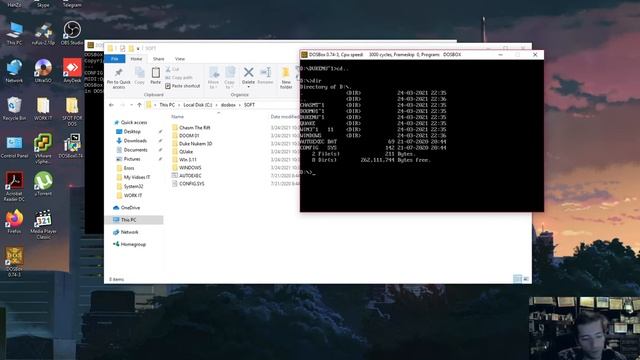Screen dimensions: 640x360
Task: Click the up-one-level arrow in Explorer
Action: click(139, 105)
